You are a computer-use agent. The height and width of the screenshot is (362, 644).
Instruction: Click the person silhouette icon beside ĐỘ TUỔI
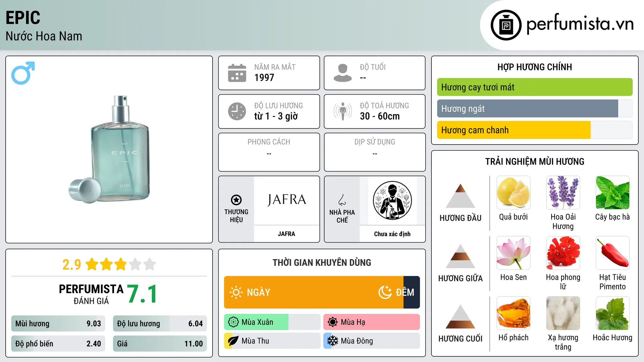(343, 73)
